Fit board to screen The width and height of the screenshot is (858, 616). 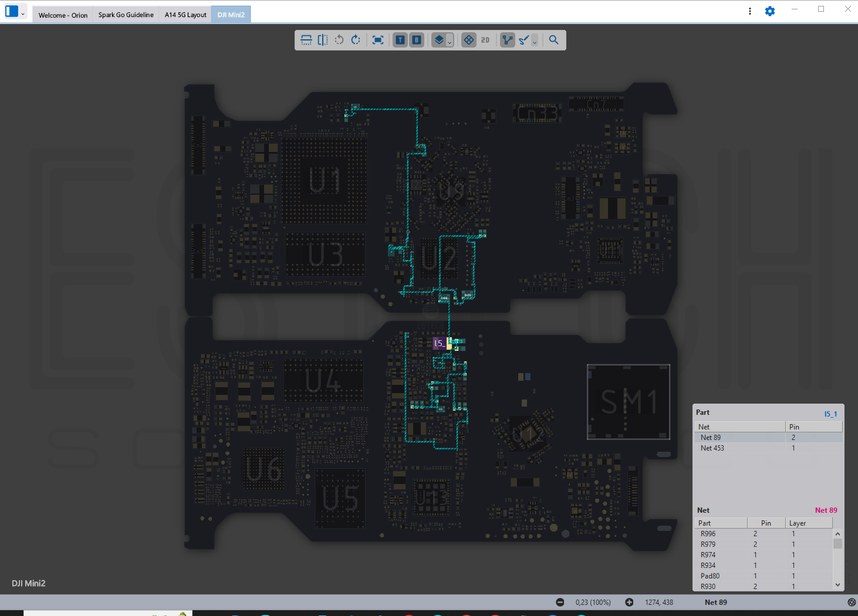[x=378, y=40]
